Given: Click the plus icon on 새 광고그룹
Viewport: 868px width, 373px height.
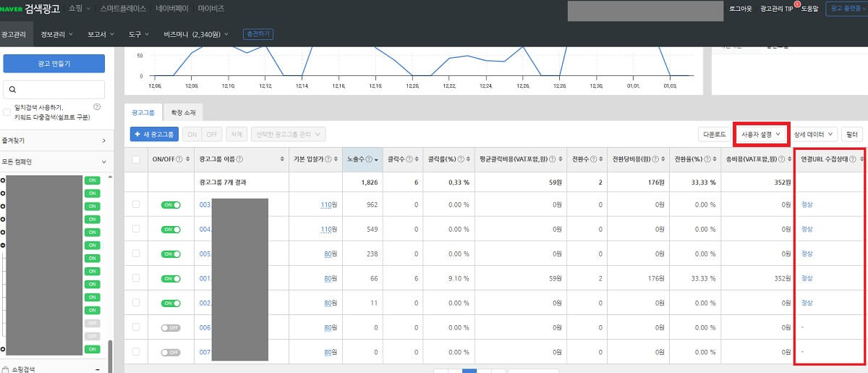Looking at the screenshot, I should (138, 134).
